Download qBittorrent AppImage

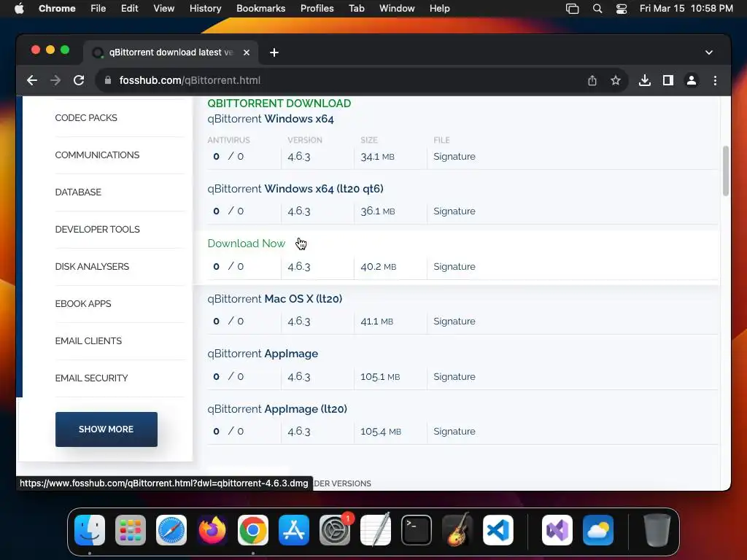[x=263, y=354]
